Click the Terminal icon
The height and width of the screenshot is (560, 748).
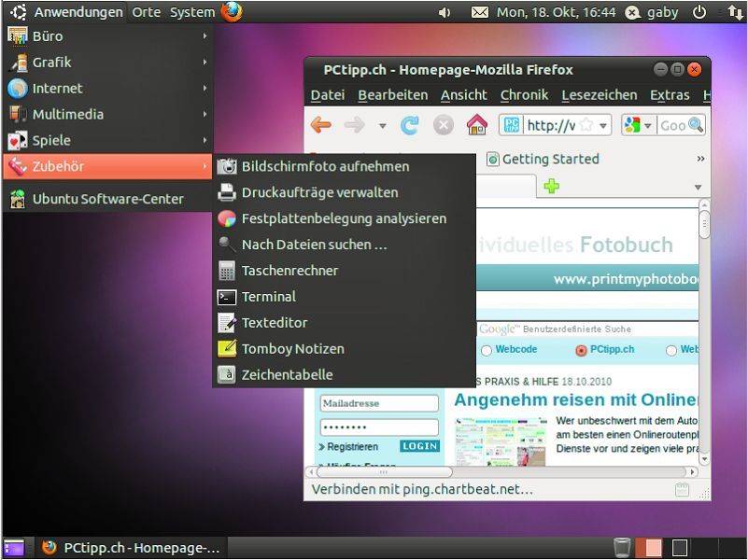click(227, 297)
